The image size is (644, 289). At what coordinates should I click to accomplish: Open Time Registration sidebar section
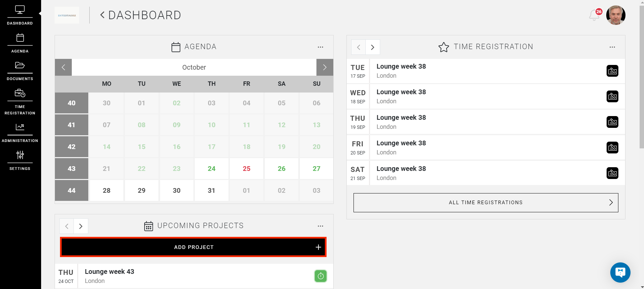point(20,101)
